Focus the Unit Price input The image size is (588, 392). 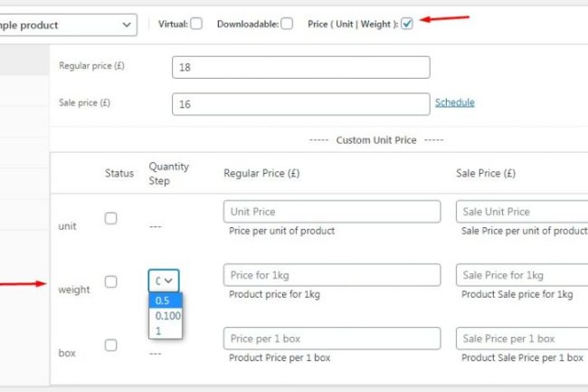331,212
